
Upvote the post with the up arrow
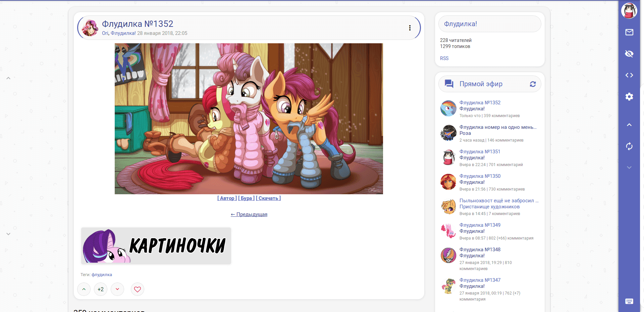coord(84,289)
